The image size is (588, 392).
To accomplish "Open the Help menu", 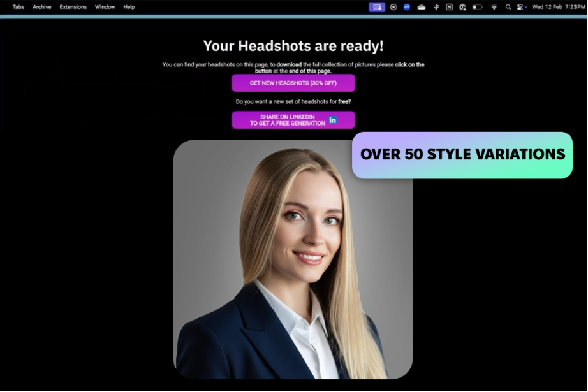I will pos(128,6).
